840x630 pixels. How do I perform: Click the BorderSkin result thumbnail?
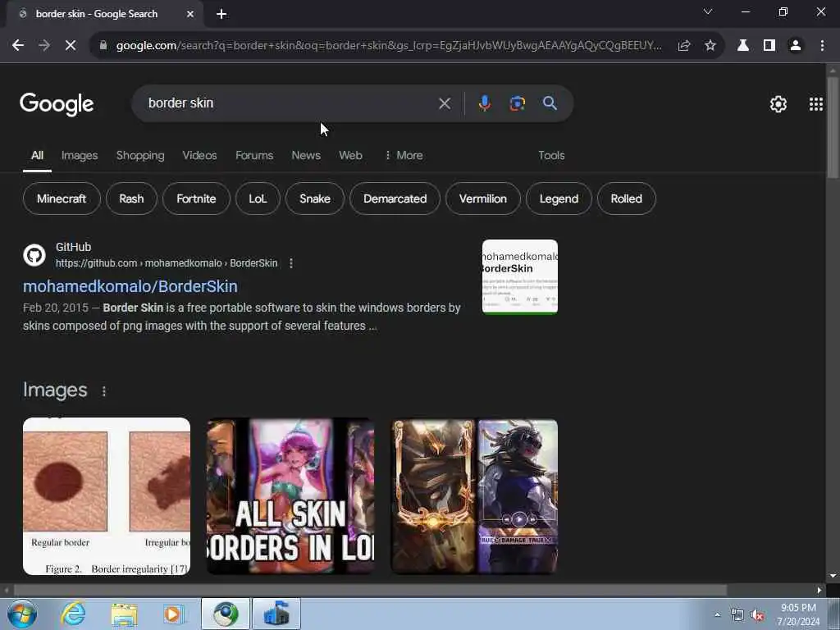519,276
